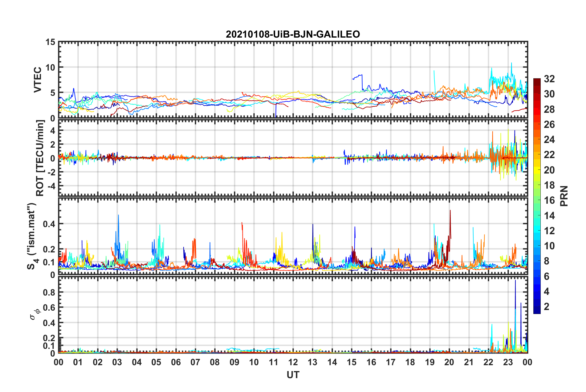This screenshot has width=586, height=392.
Task: Click the PRN colorbar label
Action: (x=564, y=196)
